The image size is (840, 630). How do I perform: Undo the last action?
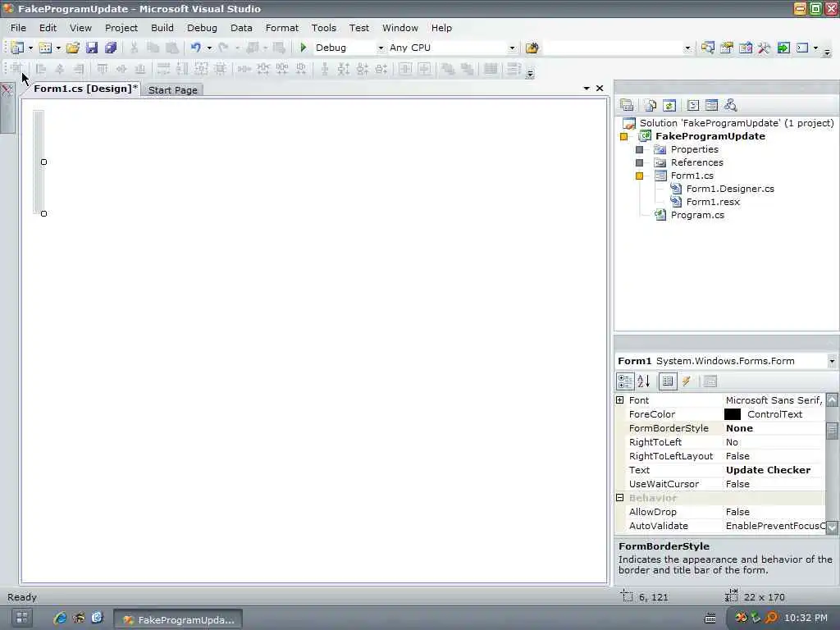click(195, 48)
